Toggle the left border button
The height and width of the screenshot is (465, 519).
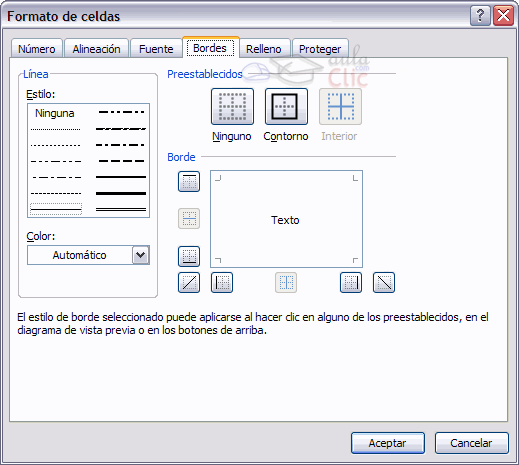[x=222, y=283]
